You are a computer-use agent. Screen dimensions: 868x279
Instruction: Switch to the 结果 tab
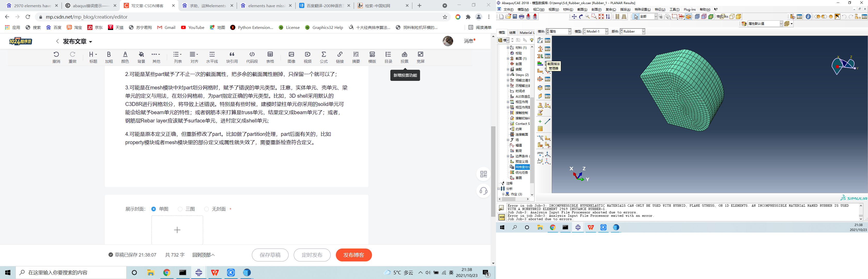512,33
